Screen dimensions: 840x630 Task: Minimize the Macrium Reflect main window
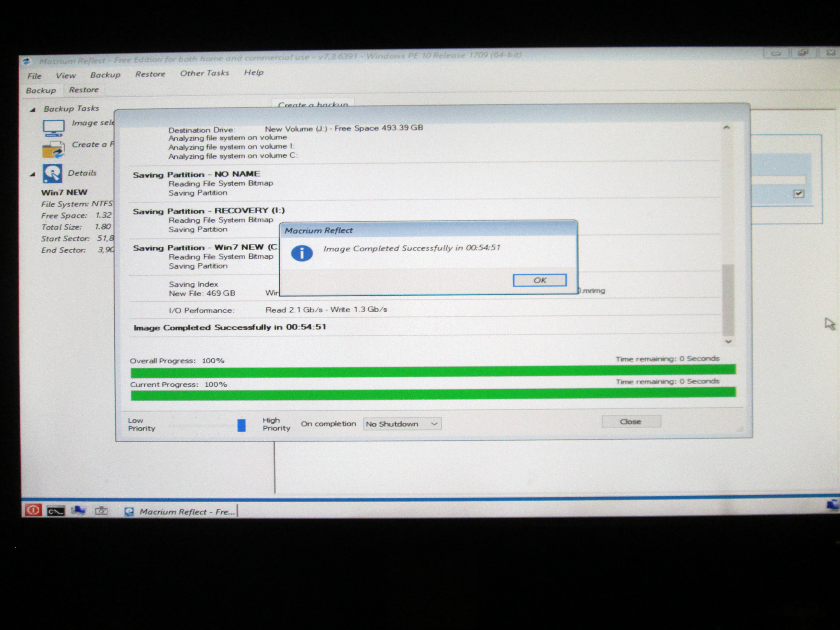[x=776, y=54]
